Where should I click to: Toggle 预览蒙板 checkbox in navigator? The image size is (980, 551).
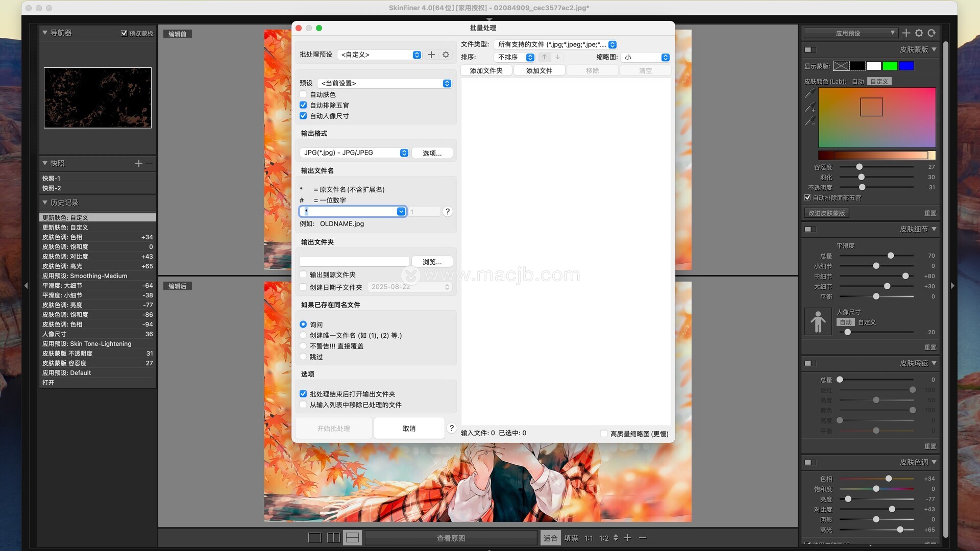coord(124,33)
